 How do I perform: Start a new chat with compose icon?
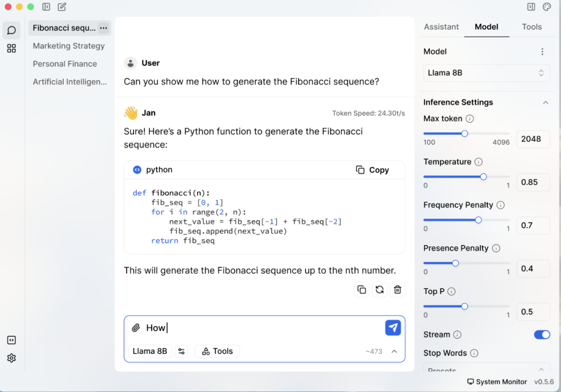click(62, 7)
